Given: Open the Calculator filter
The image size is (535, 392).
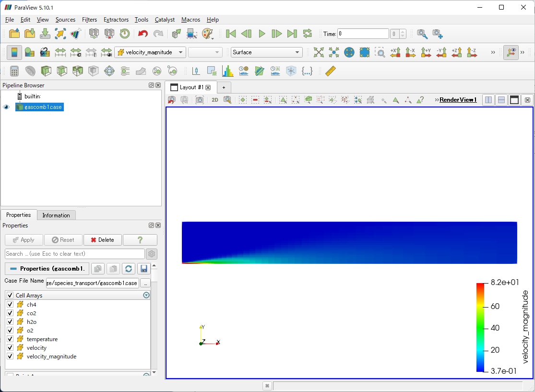Looking at the screenshot, I should (x=14, y=71).
